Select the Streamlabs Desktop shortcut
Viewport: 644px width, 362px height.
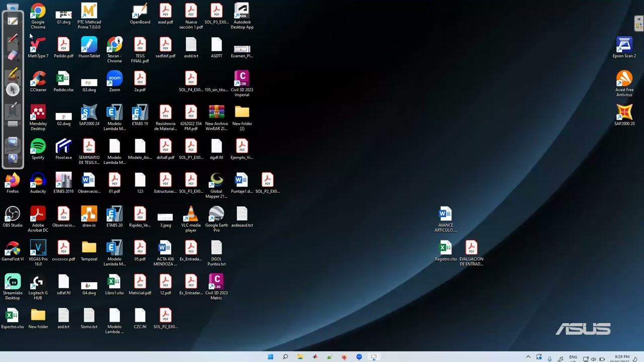tap(13, 287)
